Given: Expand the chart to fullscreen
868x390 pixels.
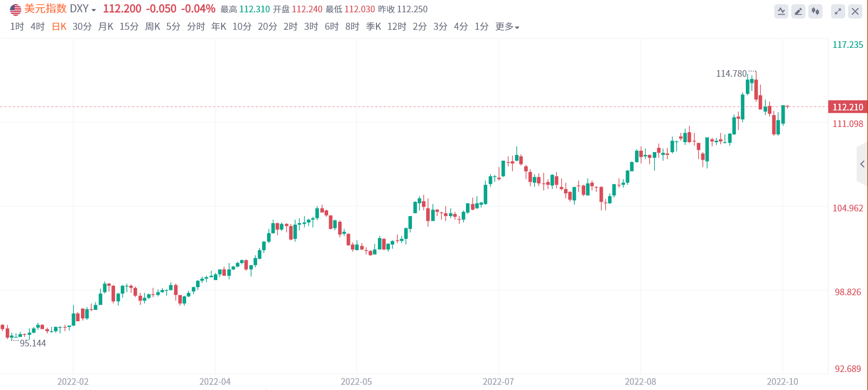Looking at the screenshot, I should 838,11.
